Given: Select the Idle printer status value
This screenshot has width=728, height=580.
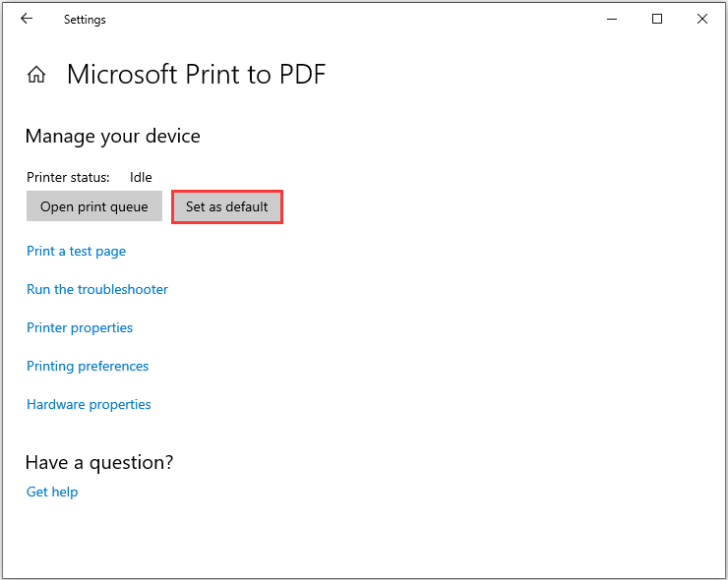Looking at the screenshot, I should tap(141, 177).
